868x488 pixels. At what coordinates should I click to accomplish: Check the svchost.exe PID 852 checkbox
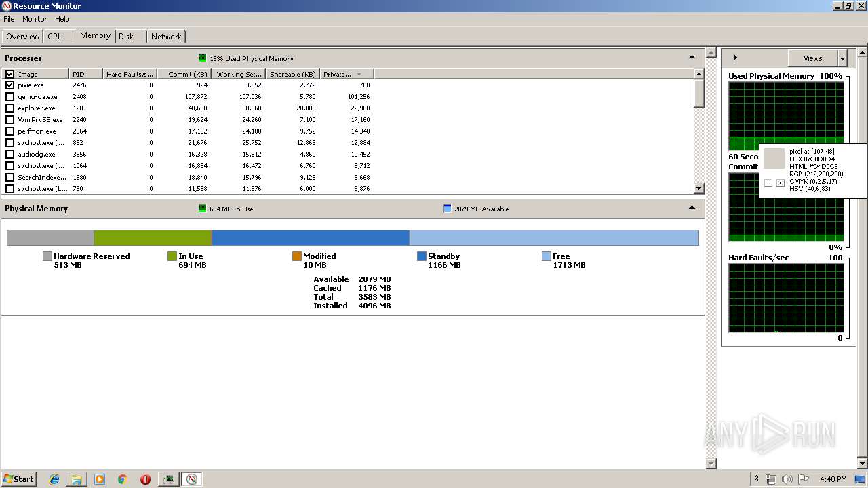tap(9, 143)
